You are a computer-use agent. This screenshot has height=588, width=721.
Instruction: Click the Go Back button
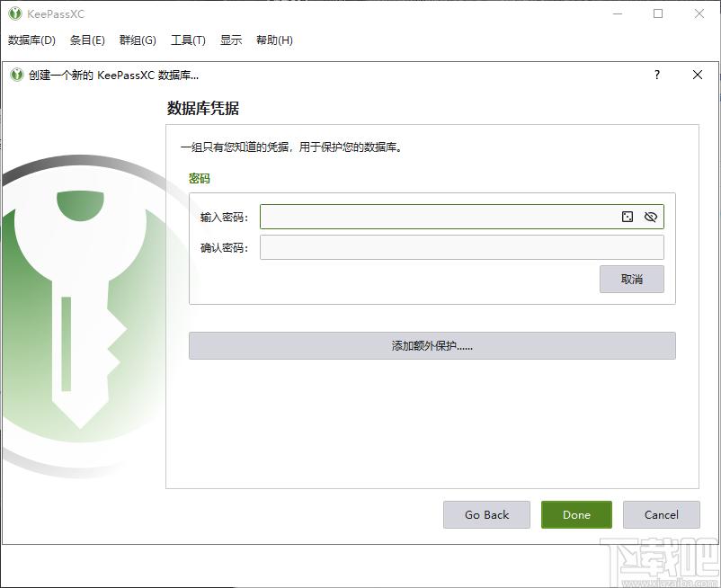(x=486, y=515)
